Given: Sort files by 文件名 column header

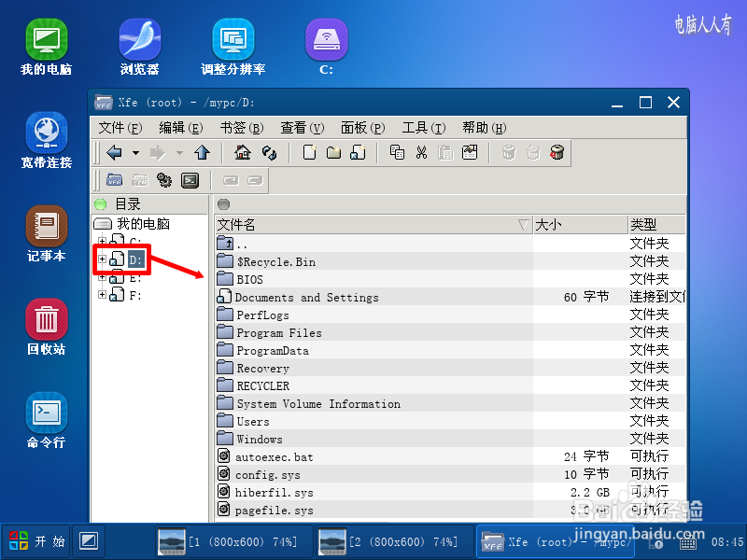Looking at the screenshot, I should coord(373,224).
